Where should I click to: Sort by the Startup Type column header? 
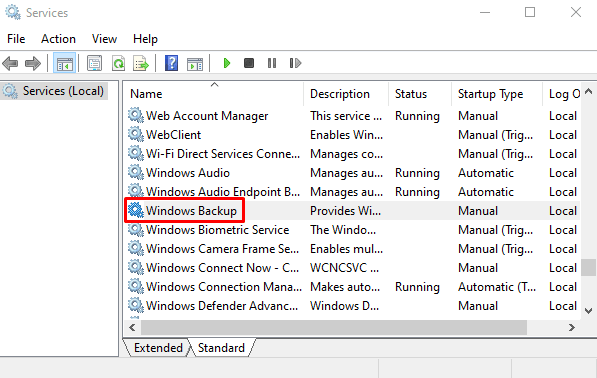point(497,94)
